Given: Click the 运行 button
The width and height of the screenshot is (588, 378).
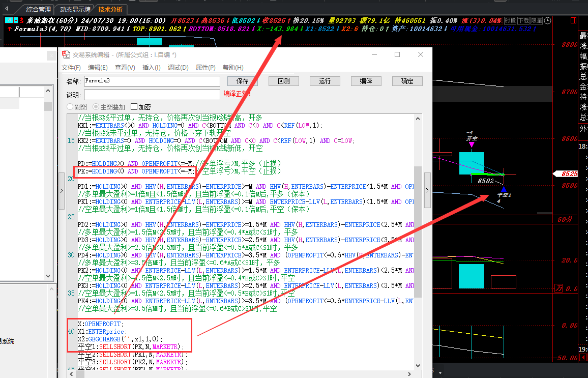Looking at the screenshot, I should (x=325, y=81).
